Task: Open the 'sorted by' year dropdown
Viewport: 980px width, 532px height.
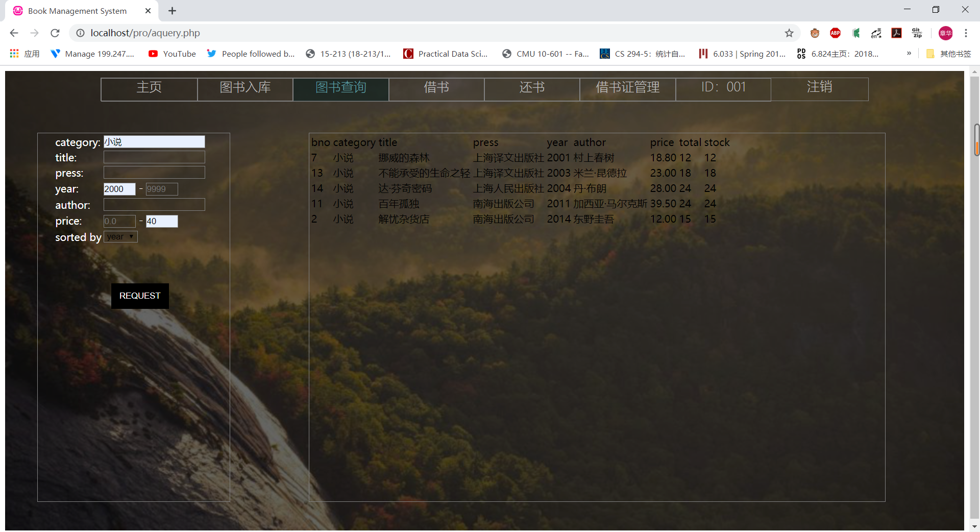Action: pos(120,237)
